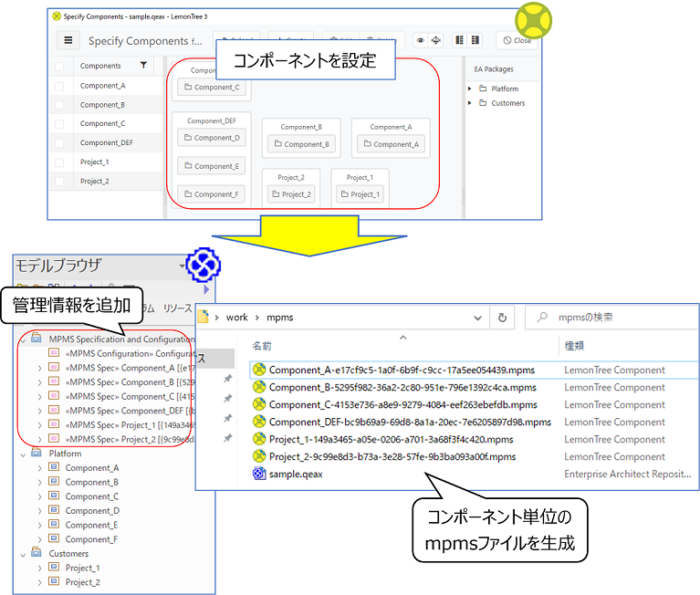Select Component_C-4153e736 mpms file icon

point(259,404)
